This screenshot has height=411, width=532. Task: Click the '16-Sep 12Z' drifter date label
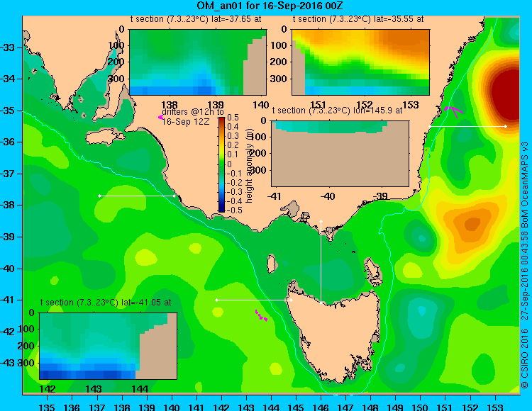coord(185,122)
